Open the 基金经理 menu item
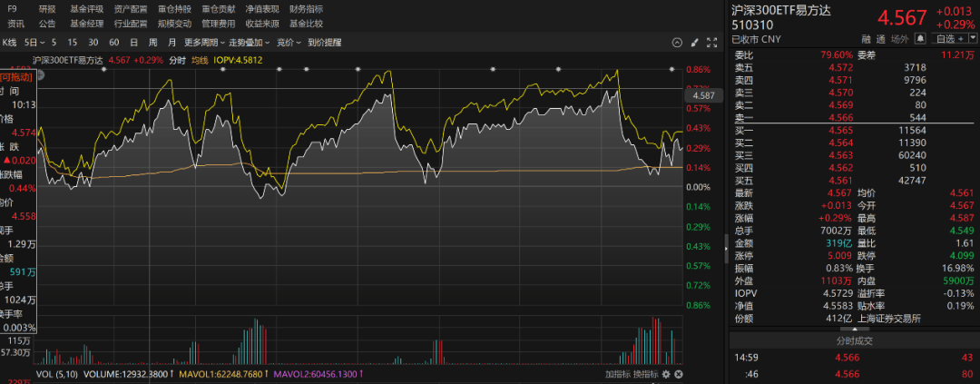The image size is (980, 384). pyautogui.click(x=86, y=24)
